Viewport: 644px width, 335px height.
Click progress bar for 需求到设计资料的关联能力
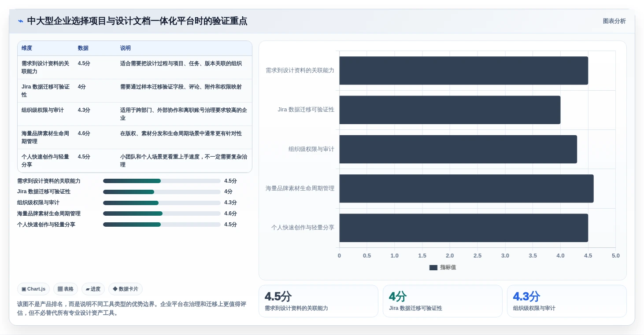tap(162, 181)
